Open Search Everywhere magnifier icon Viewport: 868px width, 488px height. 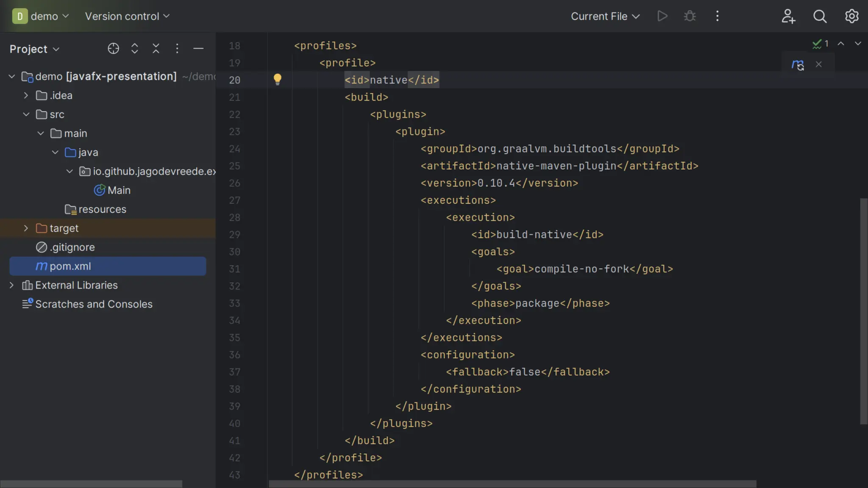(820, 16)
